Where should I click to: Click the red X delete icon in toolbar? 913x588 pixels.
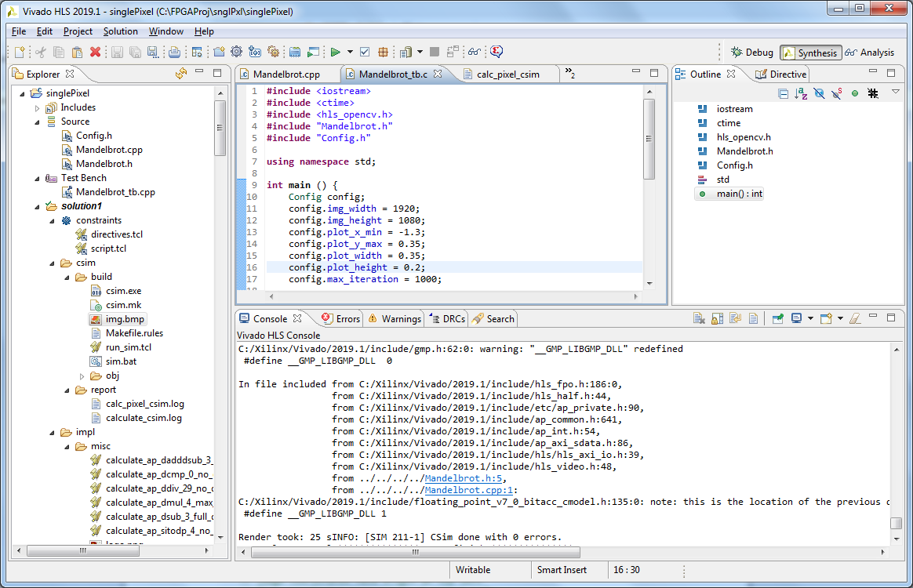click(x=95, y=53)
